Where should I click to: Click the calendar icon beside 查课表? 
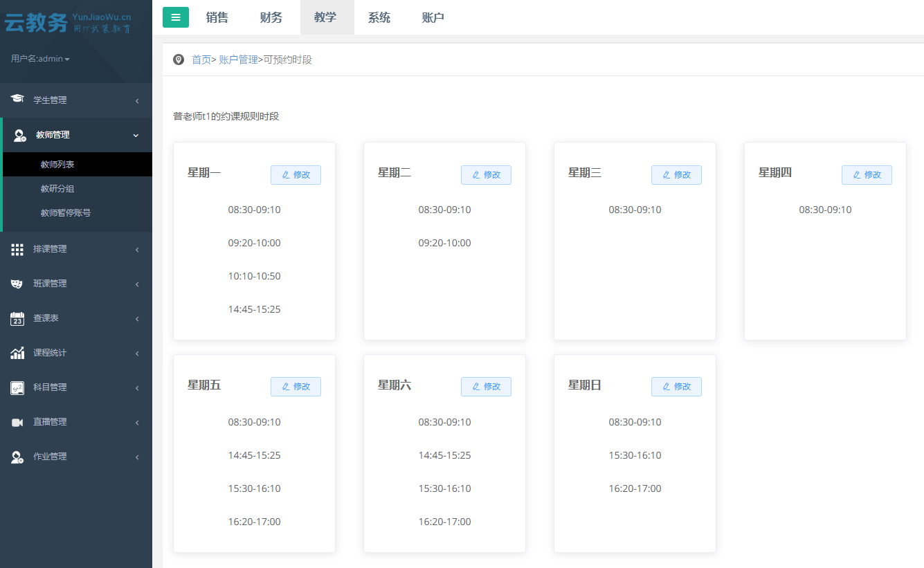[x=17, y=318]
